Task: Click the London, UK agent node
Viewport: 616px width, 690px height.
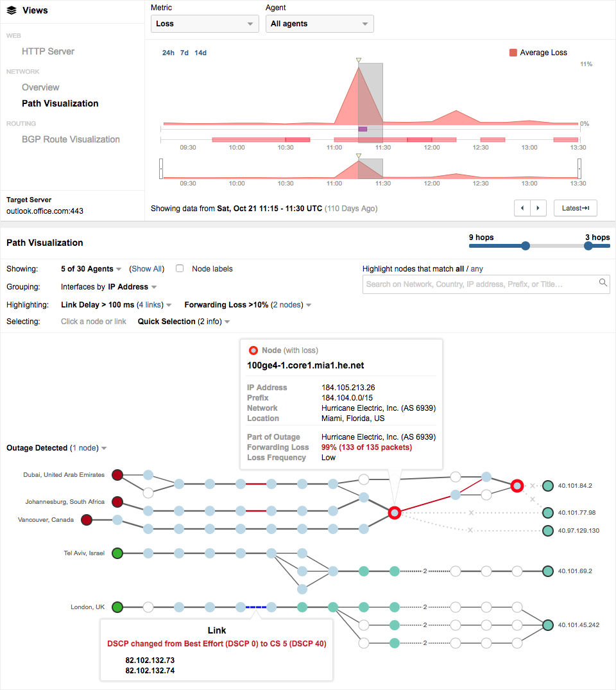Action: [117, 607]
